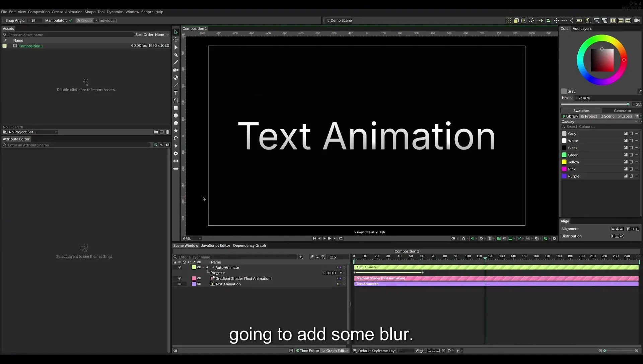
Task: Toggle viewport grid icon
Action: pos(490,239)
